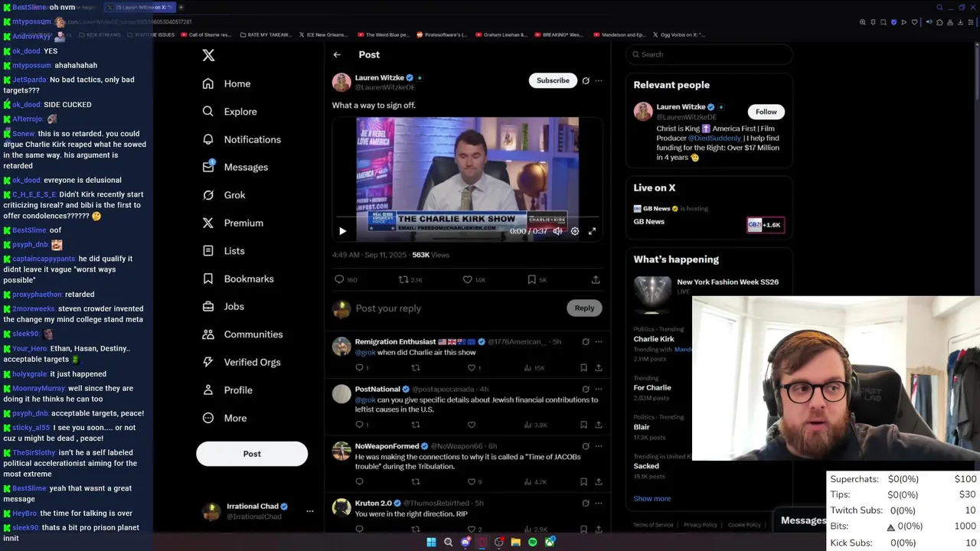Open Lauren Witzke's profile avatar in post
Image resolution: width=980 pixels, height=551 pixels.
341,82
